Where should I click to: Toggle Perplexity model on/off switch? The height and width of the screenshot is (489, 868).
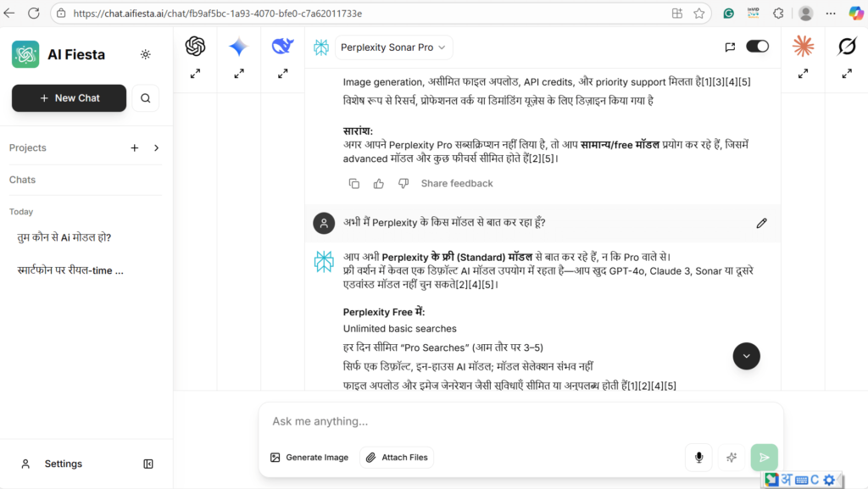pyautogui.click(x=757, y=47)
